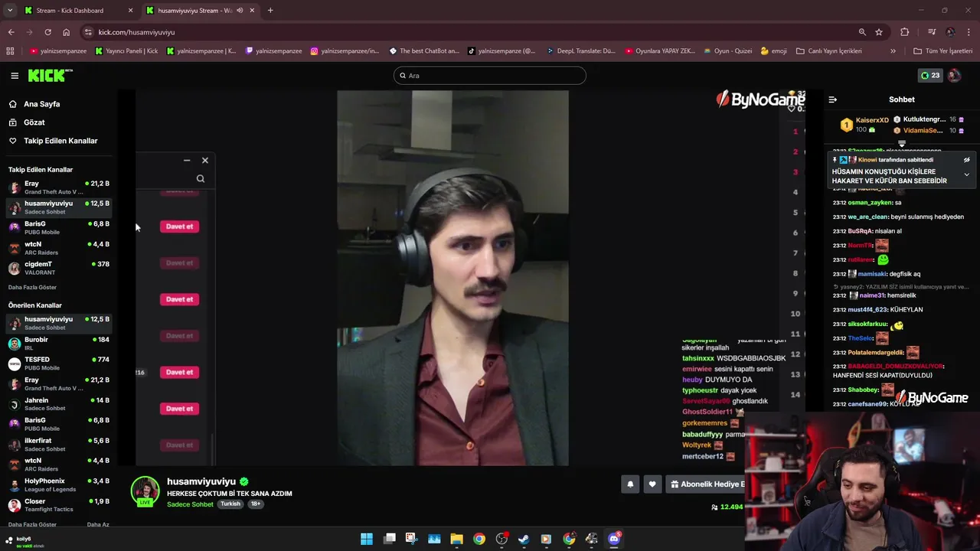Open Burobir IRL recommended channel
The width and height of the screenshot is (980, 551).
tap(58, 344)
